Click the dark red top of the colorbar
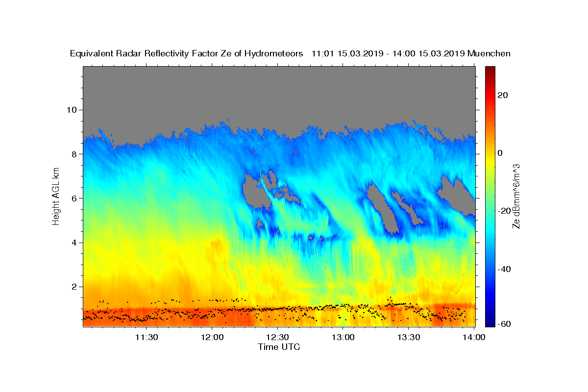 pyautogui.click(x=490, y=69)
